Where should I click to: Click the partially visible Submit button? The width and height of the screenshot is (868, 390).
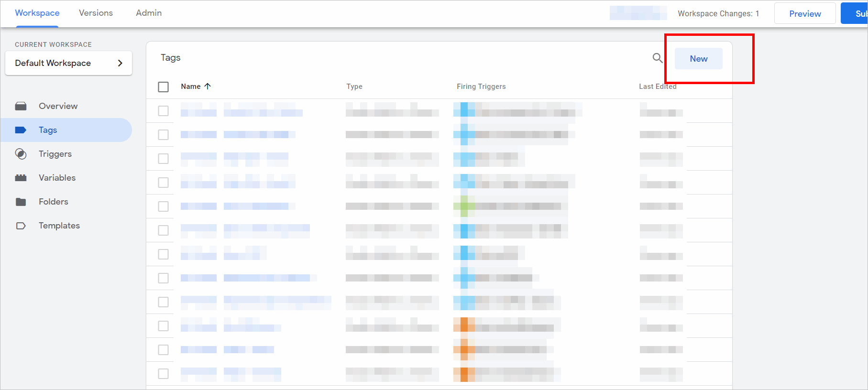855,13
